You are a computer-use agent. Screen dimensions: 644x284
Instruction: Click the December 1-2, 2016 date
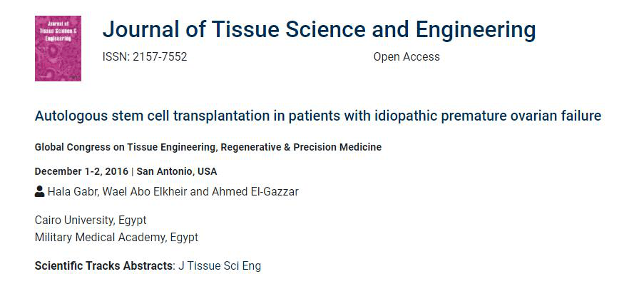tap(81, 171)
